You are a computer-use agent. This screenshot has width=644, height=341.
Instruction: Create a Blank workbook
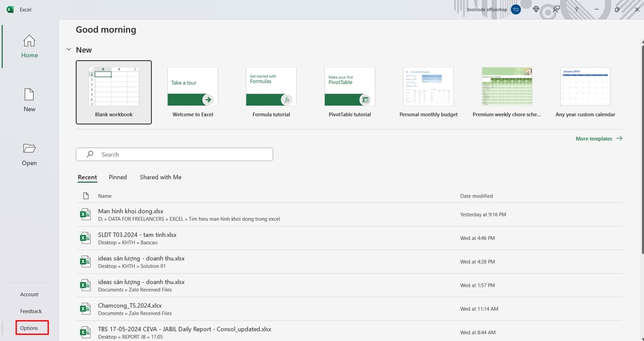point(114,92)
